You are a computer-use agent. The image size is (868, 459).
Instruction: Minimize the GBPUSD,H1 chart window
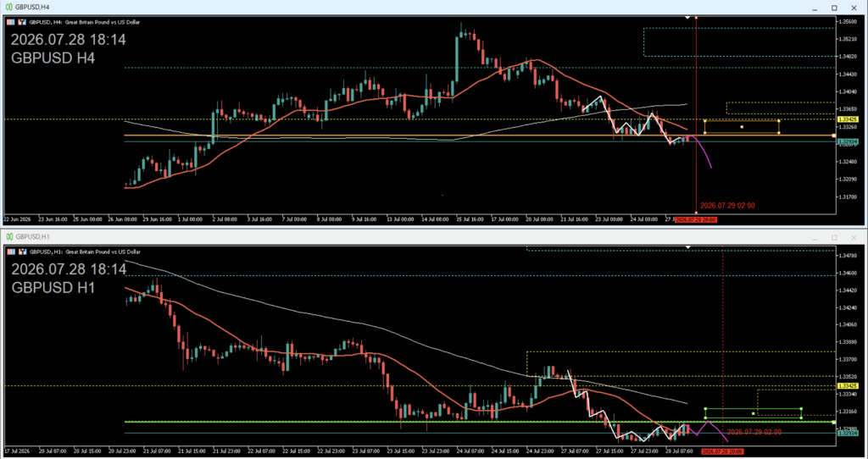click(815, 240)
